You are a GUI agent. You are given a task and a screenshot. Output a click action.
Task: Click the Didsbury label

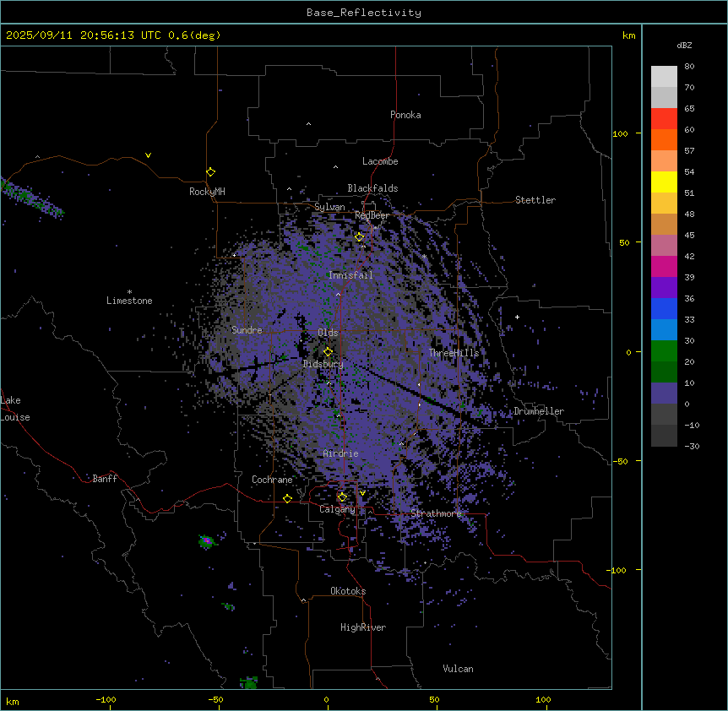[323, 364]
